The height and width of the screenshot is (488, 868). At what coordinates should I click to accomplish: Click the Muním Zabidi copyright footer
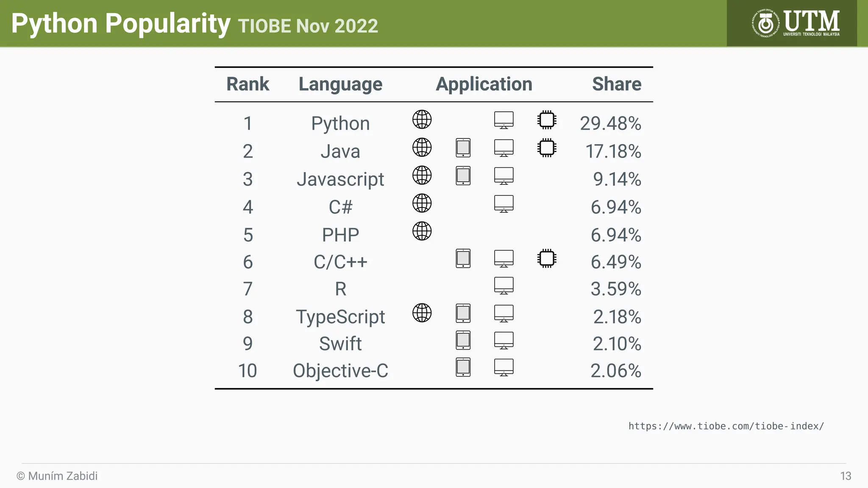tap(57, 476)
